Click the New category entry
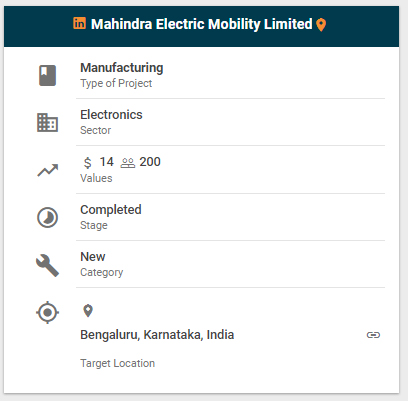This screenshot has height=401, width=408. coord(230,264)
